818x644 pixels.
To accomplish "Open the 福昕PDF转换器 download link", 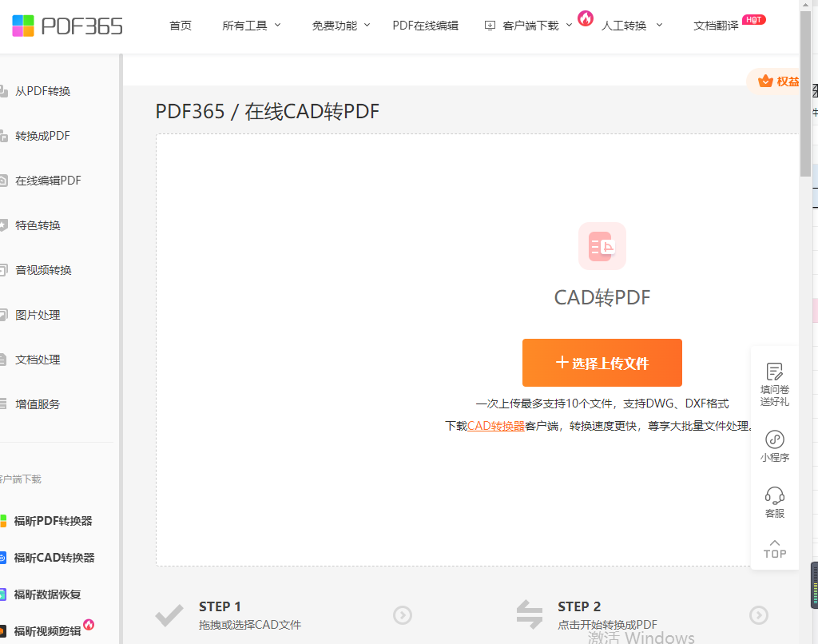I will 53,521.
